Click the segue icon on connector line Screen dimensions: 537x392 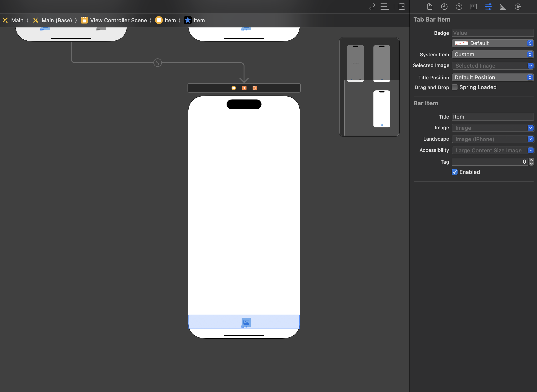(x=157, y=62)
